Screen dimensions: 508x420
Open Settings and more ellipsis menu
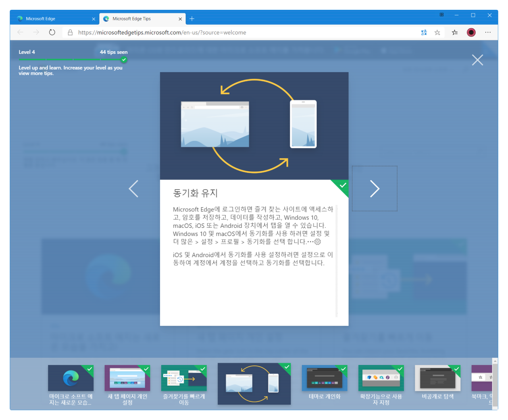[x=488, y=33]
